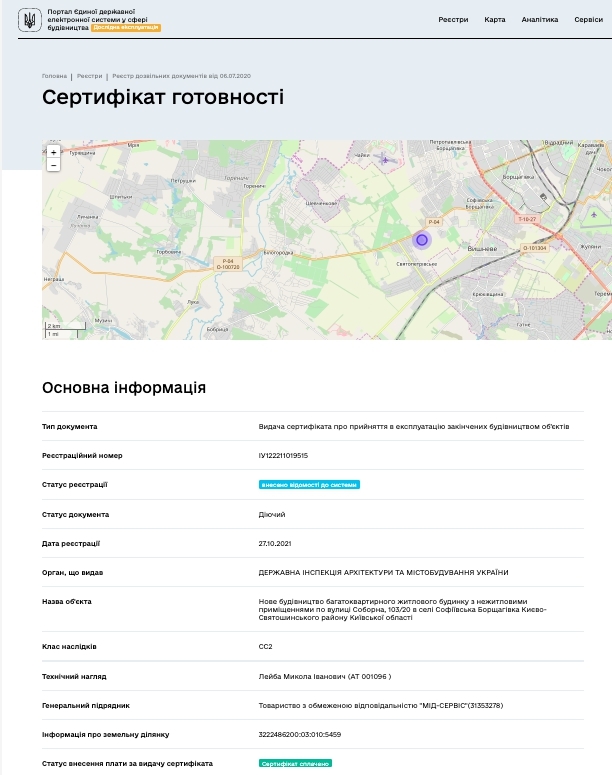Screen dimensions: 612x775
Task: Click the Т-10-27 road label on map
Action: (x=527, y=218)
